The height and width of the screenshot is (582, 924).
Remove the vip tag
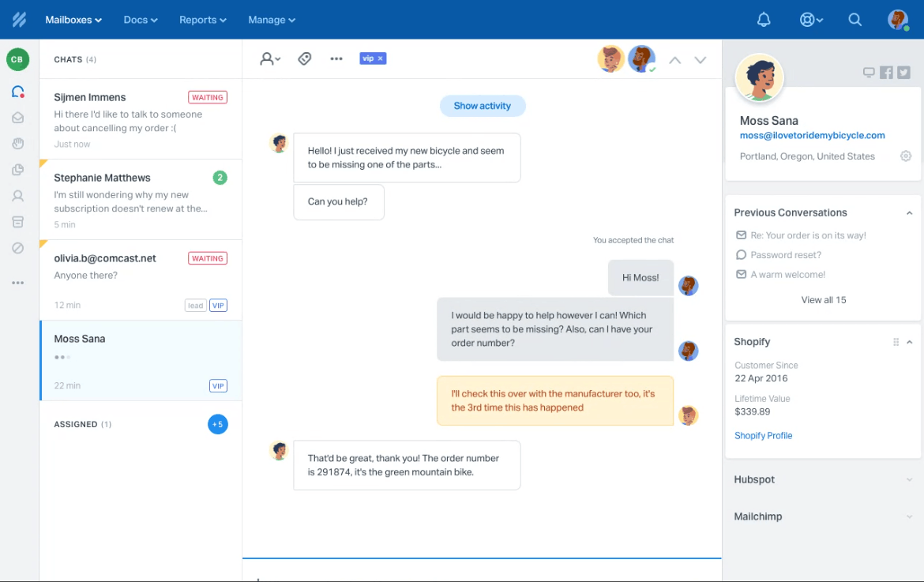[381, 58]
